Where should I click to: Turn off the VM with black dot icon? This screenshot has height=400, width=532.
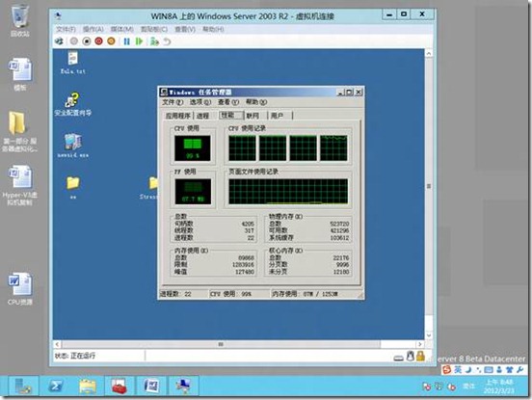87,41
